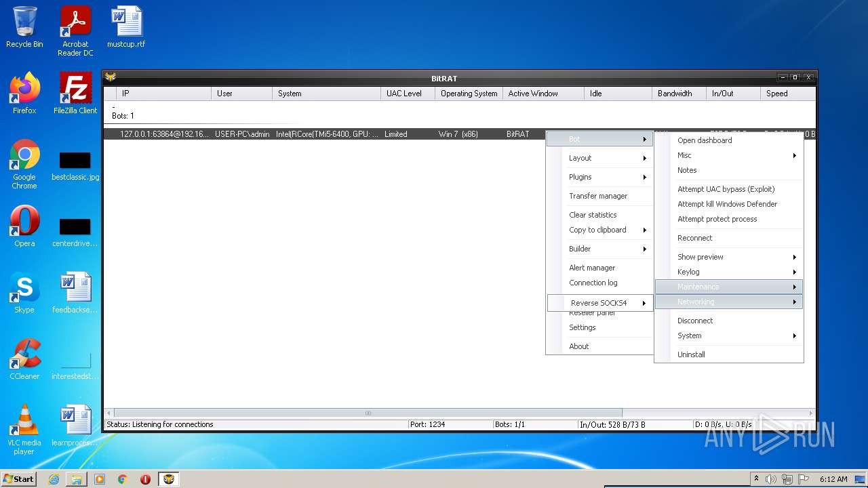Open the Recycle Bin desktop icon
868x488 pixels.
click(x=24, y=27)
